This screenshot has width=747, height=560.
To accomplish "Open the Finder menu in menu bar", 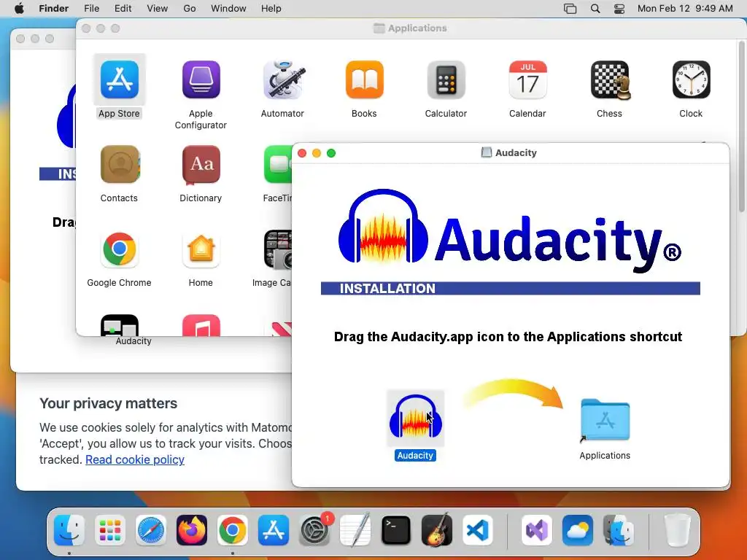I will point(54,9).
